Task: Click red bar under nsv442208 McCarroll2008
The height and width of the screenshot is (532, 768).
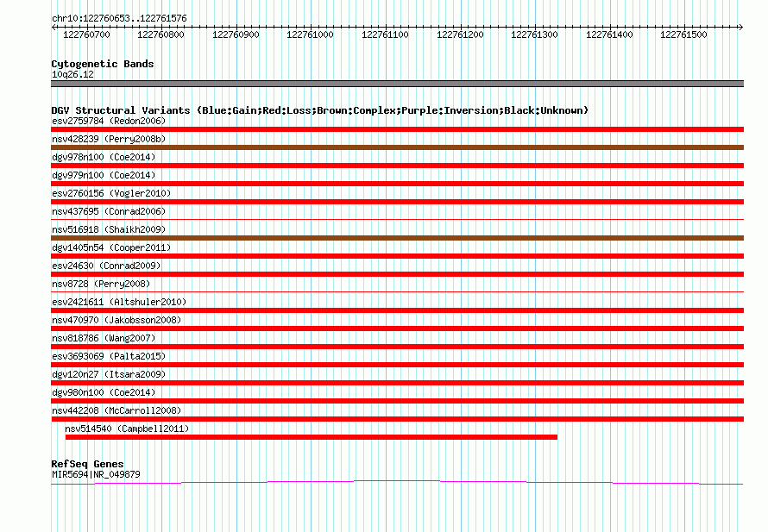Action: 397,419
